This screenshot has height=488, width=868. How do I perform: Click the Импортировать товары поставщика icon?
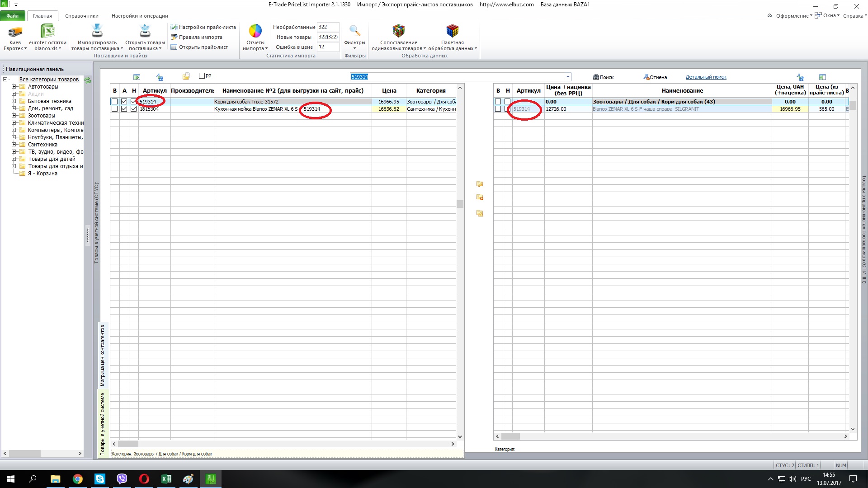(x=97, y=31)
